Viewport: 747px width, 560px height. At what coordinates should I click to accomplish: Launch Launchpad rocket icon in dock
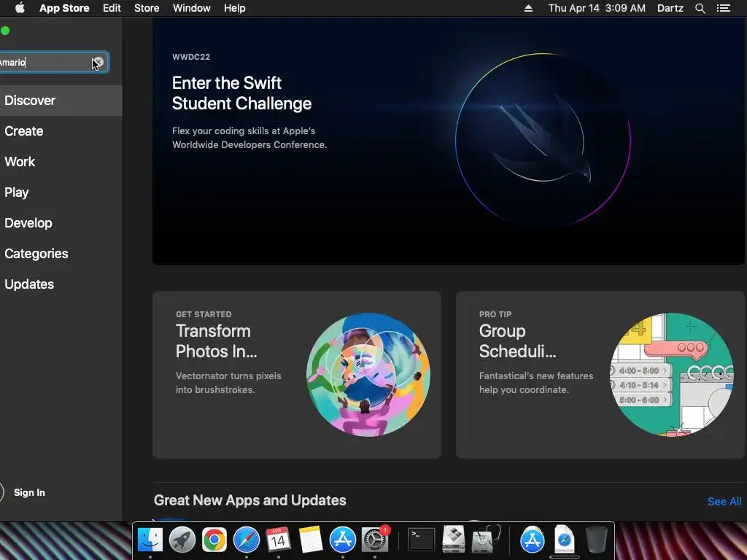pyautogui.click(x=182, y=540)
